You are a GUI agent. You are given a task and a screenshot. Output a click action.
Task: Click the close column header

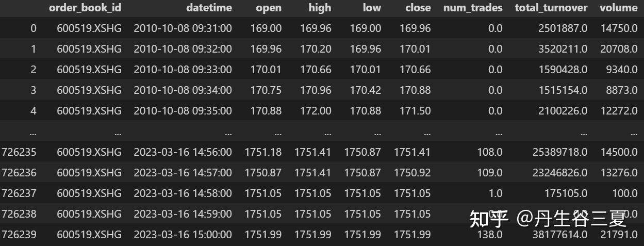coord(418,8)
